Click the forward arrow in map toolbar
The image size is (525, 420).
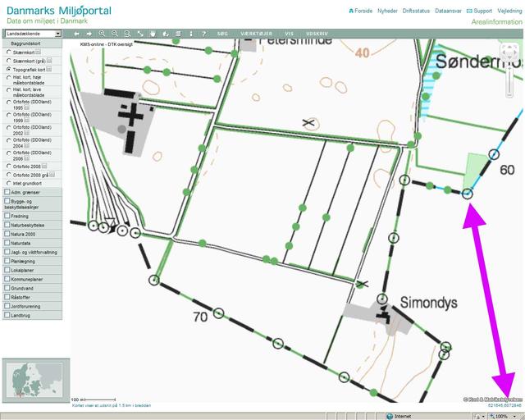(89, 34)
